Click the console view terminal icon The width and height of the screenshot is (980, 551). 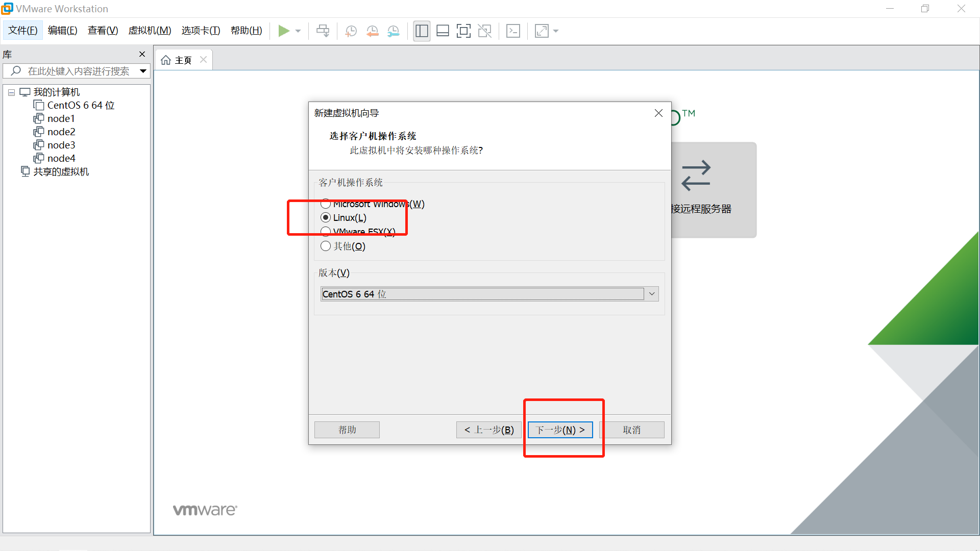[x=513, y=31]
